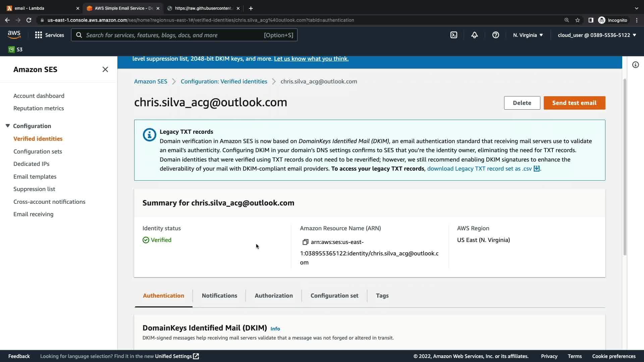Open the cloud_user account dropdown
The width and height of the screenshot is (644, 362).
[597, 35]
